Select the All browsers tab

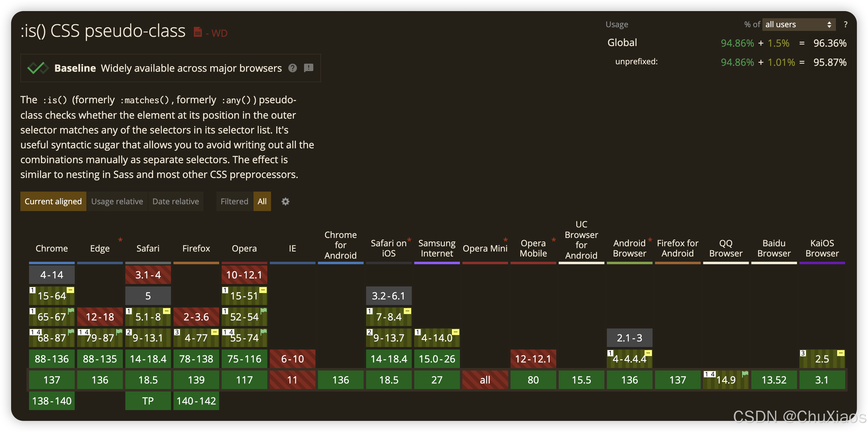[262, 202]
